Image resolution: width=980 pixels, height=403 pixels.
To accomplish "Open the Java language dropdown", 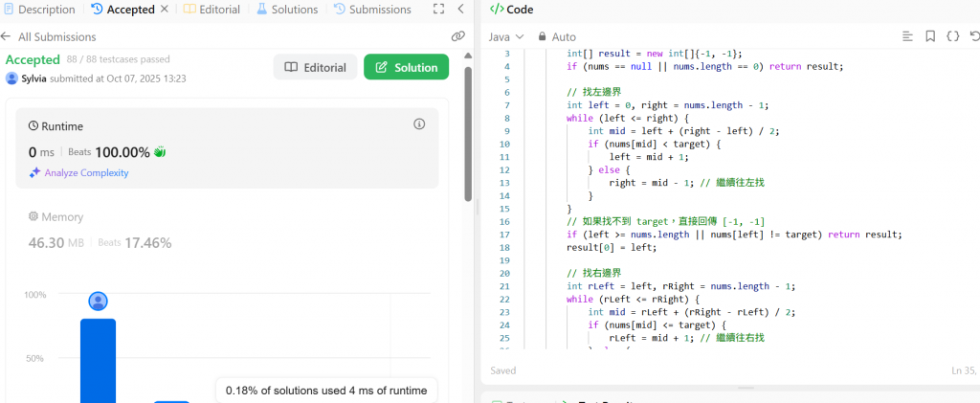I will pos(505,37).
